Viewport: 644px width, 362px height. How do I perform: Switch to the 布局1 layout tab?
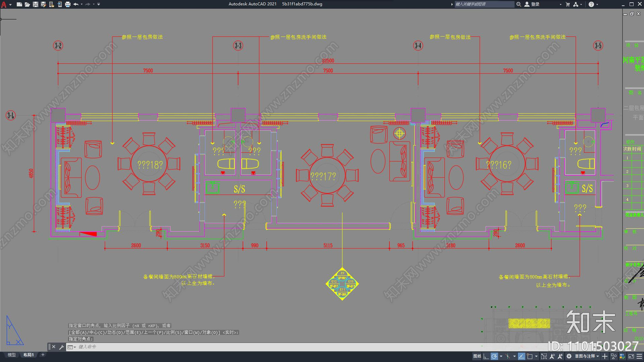28,355
